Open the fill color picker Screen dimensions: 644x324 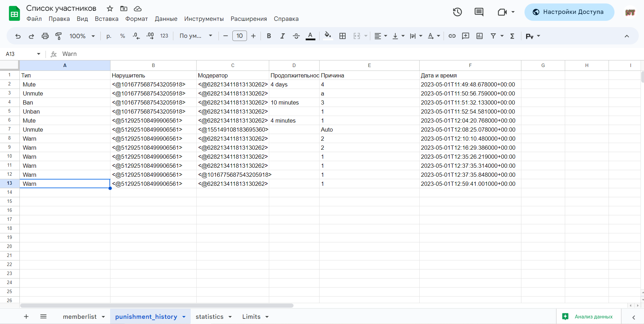[x=328, y=36]
